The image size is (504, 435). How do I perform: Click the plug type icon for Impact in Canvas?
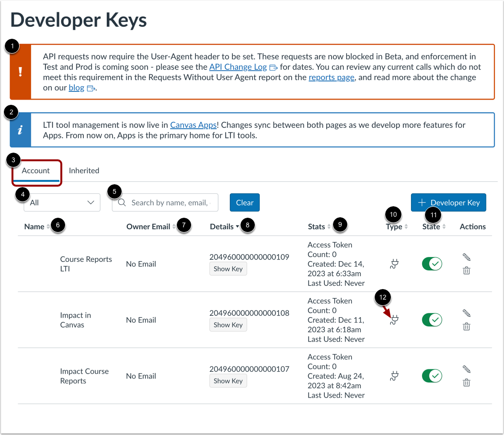coord(393,320)
